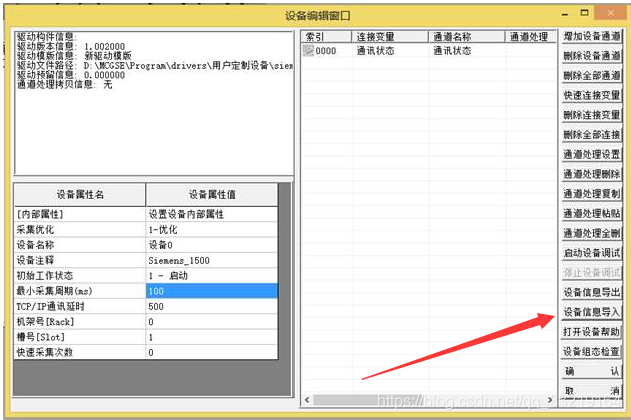Confirm with the 确认 button
Viewport: 631px width, 420px height.
point(592,371)
